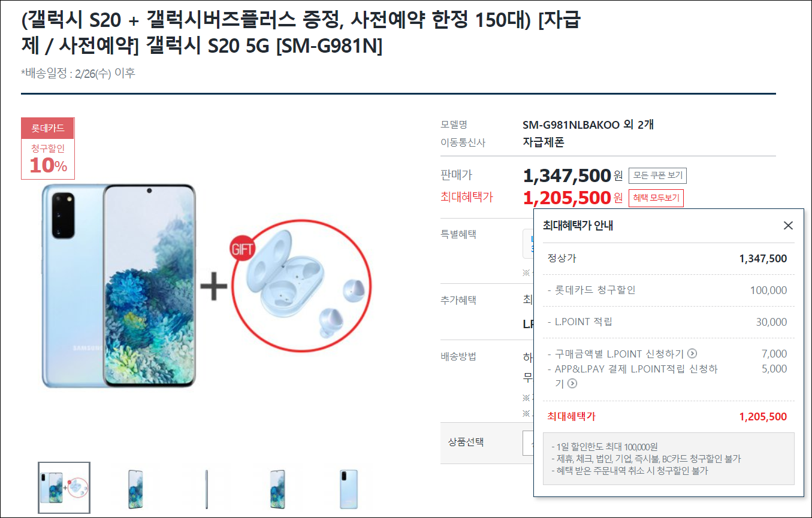
Task: Select the third thumbnail showing phone side view
Action: pos(206,488)
